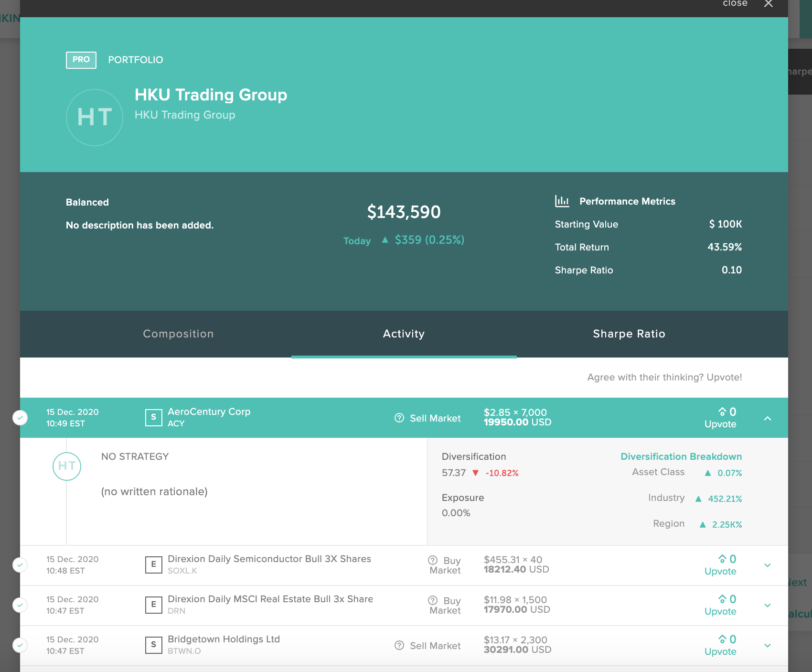Collapse the AeroCentury Corp trade details

(768, 418)
